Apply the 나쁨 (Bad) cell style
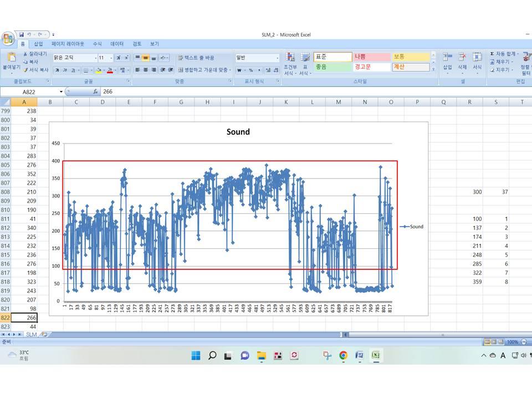532x399 pixels. (371, 57)
